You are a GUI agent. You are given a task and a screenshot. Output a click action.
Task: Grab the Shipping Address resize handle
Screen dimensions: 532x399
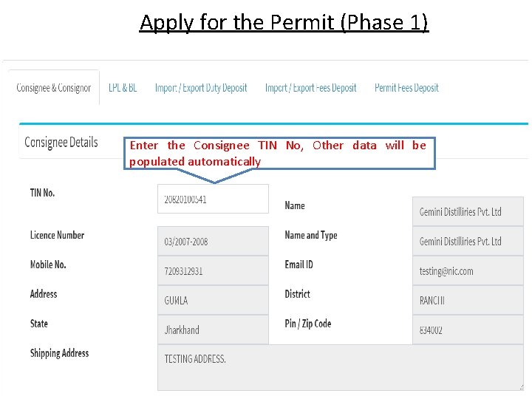click(x=521, y=386)
